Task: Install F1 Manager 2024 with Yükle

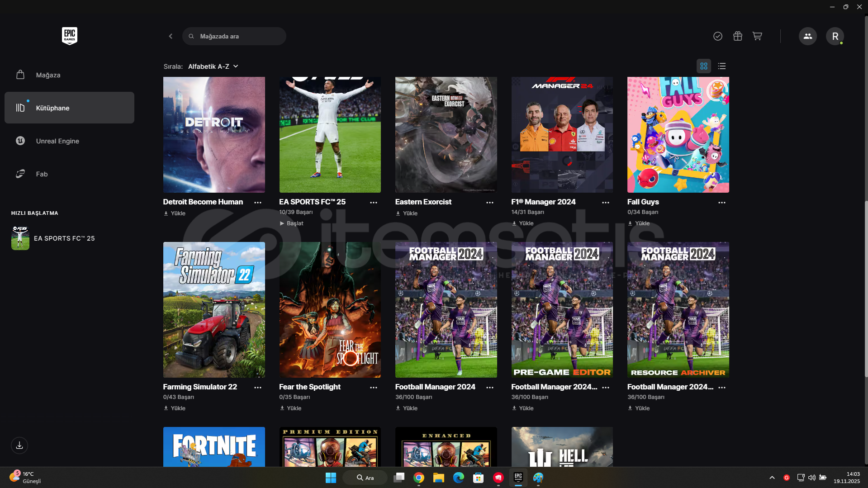Action: click(523, 223)
